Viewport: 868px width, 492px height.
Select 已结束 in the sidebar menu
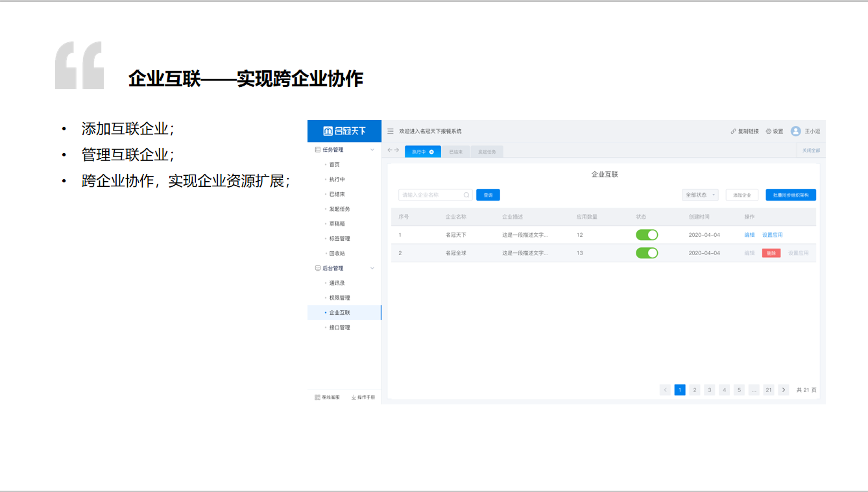point(337,194)
